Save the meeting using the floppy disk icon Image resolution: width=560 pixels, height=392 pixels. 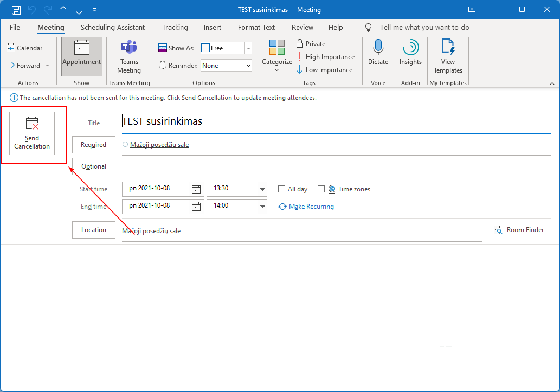(16, 10)
